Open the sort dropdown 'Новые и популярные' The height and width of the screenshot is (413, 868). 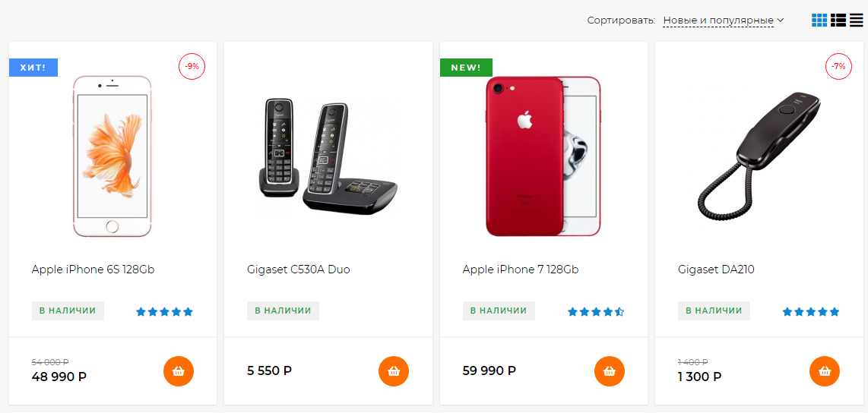(x=718, y=20)
